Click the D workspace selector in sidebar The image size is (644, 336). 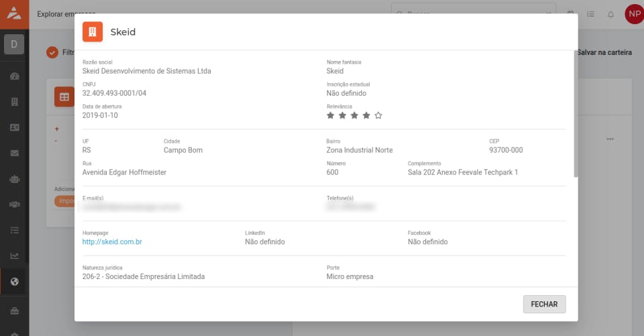[x=14, y=45]
